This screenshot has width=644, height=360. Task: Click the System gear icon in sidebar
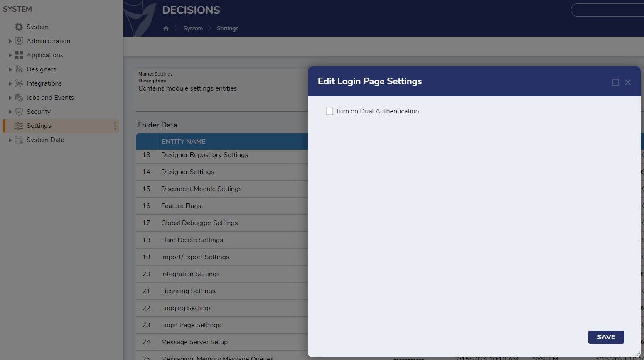19,27
